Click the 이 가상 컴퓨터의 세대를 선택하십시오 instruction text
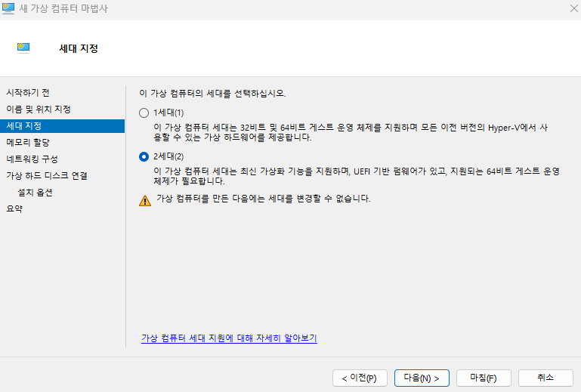Screen dimensions: 581x392 [x=212, y=94]
